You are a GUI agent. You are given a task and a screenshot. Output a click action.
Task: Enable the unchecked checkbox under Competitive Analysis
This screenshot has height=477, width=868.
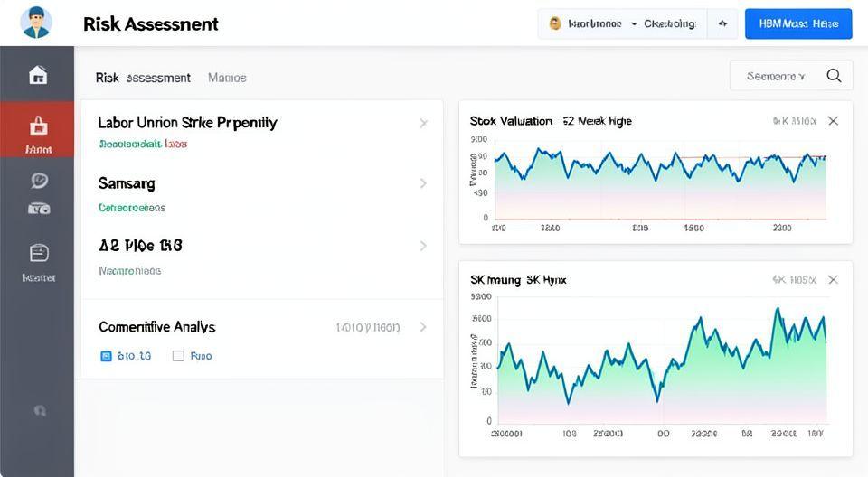coord(178,356)
